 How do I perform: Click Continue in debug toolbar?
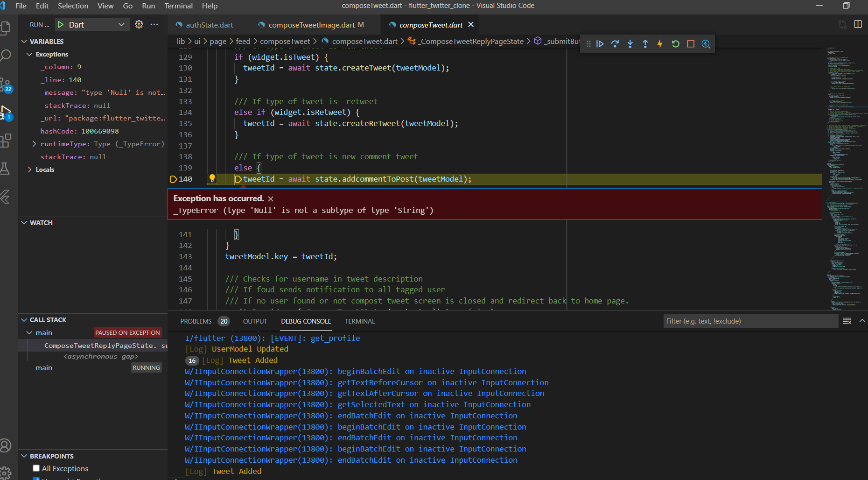pyautogui.click(x=600, y=44)
